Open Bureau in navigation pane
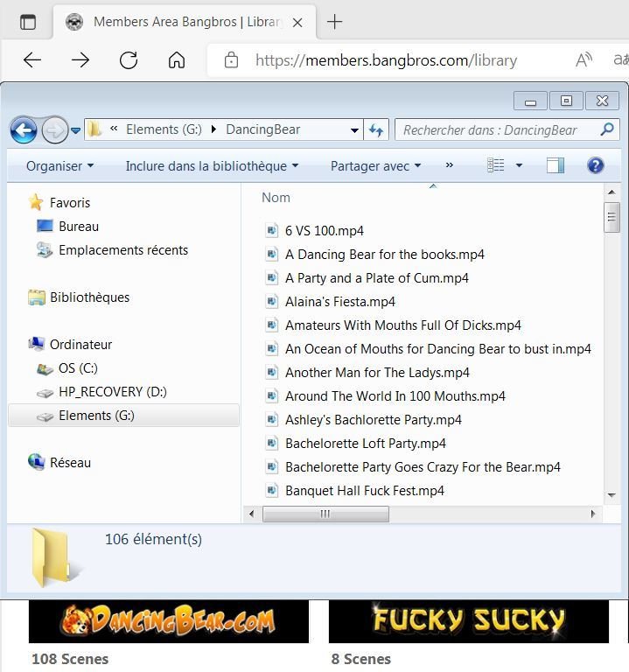Viewport: 629px width, 672px height. (79, 227)
